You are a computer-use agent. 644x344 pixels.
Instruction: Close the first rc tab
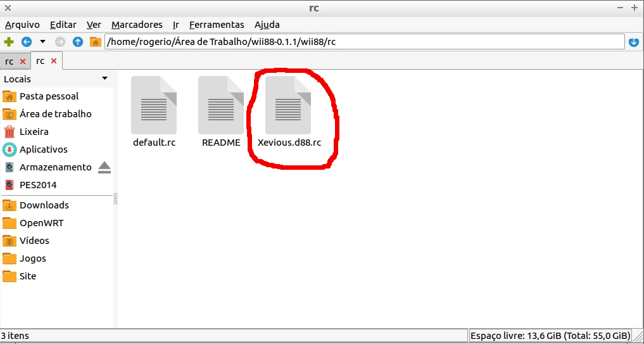coord(23,61)
